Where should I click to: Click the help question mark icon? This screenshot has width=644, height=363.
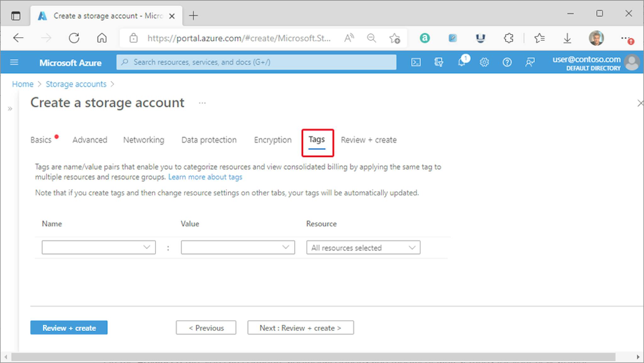pos(507,62)
